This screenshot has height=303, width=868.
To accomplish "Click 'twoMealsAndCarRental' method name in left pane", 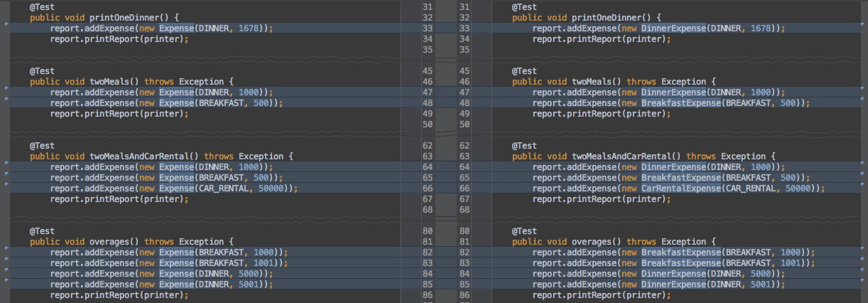I will tap(139, 156).
